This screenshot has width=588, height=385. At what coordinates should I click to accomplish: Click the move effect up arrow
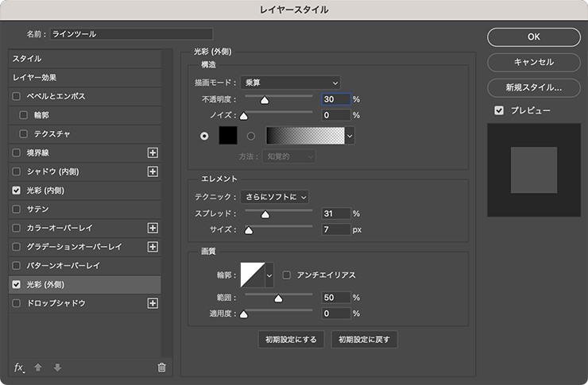point(38,368)
